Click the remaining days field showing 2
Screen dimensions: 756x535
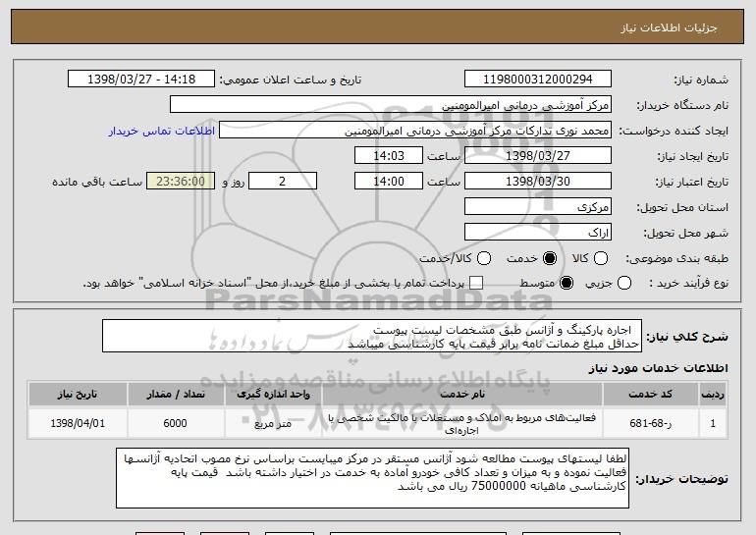[x=283, y=182]
